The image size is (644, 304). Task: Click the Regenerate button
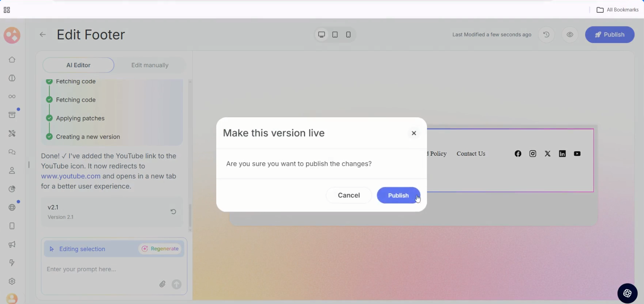(160, 249)
